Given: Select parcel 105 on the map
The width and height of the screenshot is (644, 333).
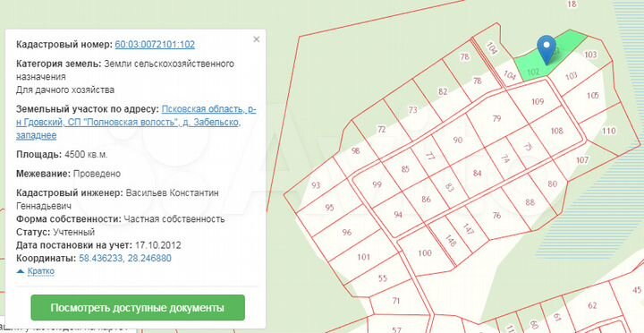Looking at the screenshot, I should pyautogui.click(x=593, y=96).
